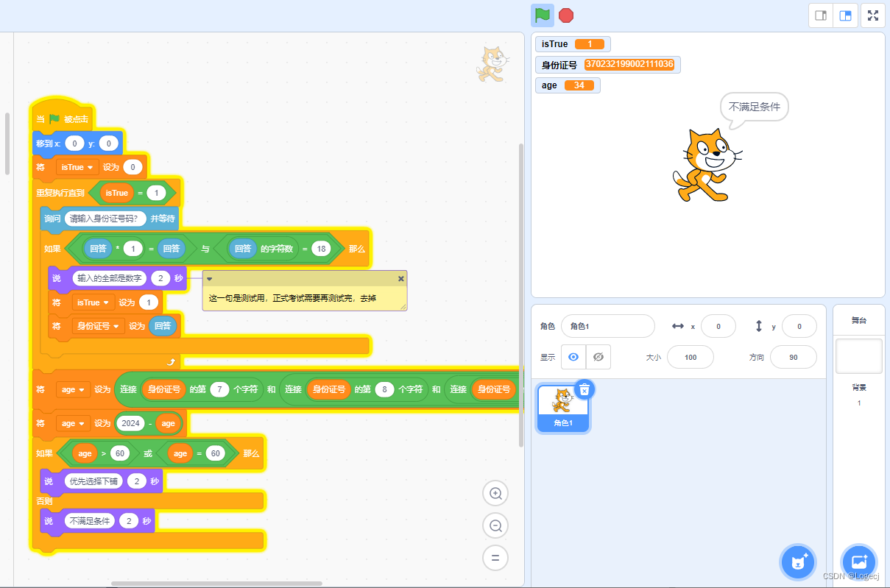This screenshot has height=588, width=890.
Task: Zoom out on the code workspace
Action: pos(495,525)
